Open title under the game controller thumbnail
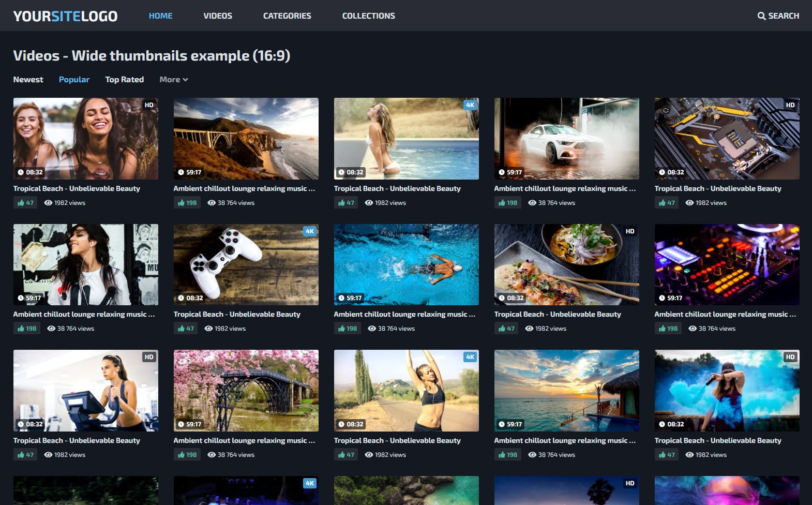The width and height of the screenshot is (812, 505). [x=237, y=315]
